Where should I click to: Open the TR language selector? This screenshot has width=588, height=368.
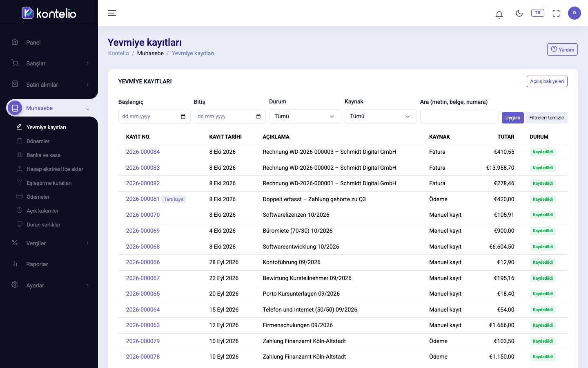[x=538, y=13]
